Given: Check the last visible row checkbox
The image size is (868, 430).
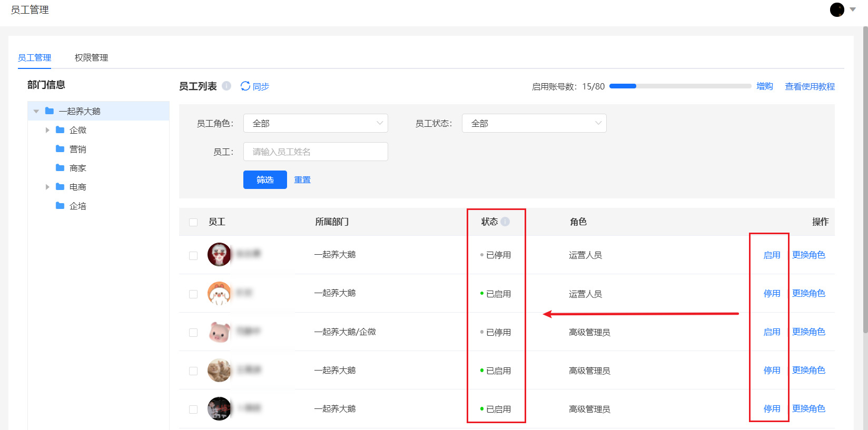Looking at the screenshot, I should coord(193,409).
